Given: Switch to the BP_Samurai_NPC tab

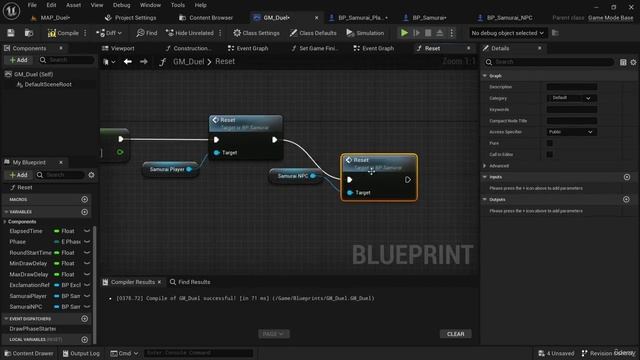Looking at the screenshot, I should pyautogui.click(x=509, y=18).
